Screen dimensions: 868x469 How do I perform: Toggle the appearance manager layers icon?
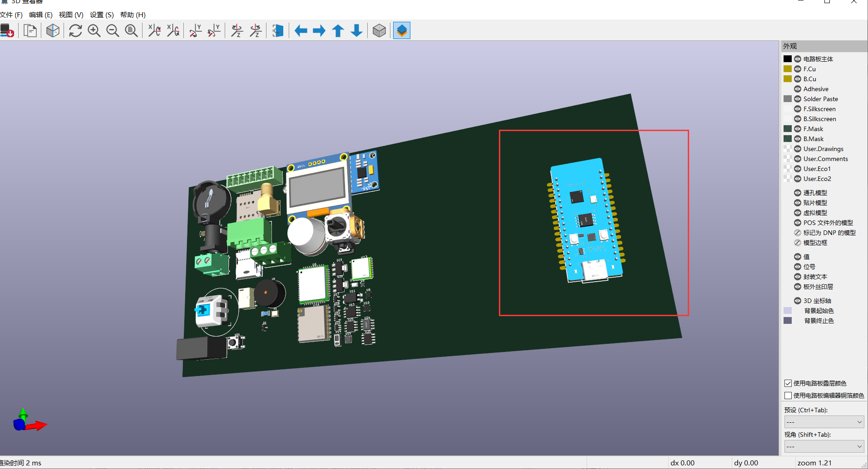click(x=401, y=31)
